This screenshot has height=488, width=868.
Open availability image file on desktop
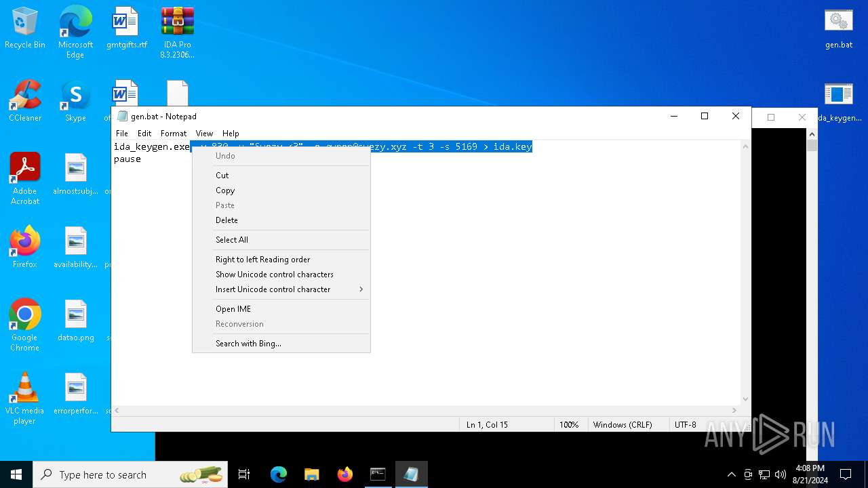75,248
